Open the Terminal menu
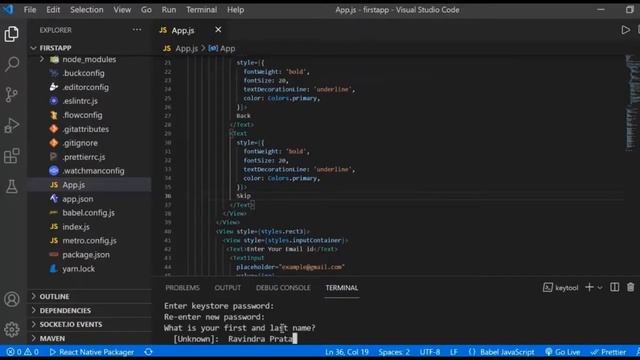 201,10
